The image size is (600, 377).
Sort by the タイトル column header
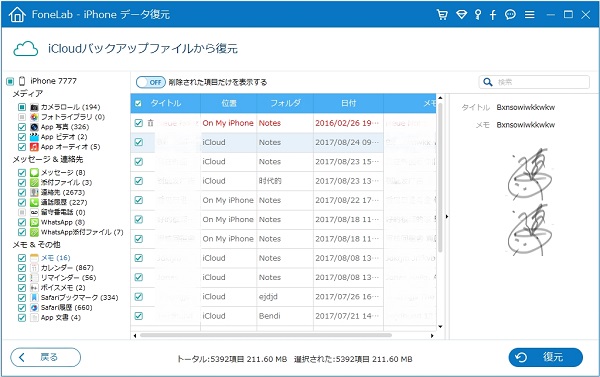166,103
